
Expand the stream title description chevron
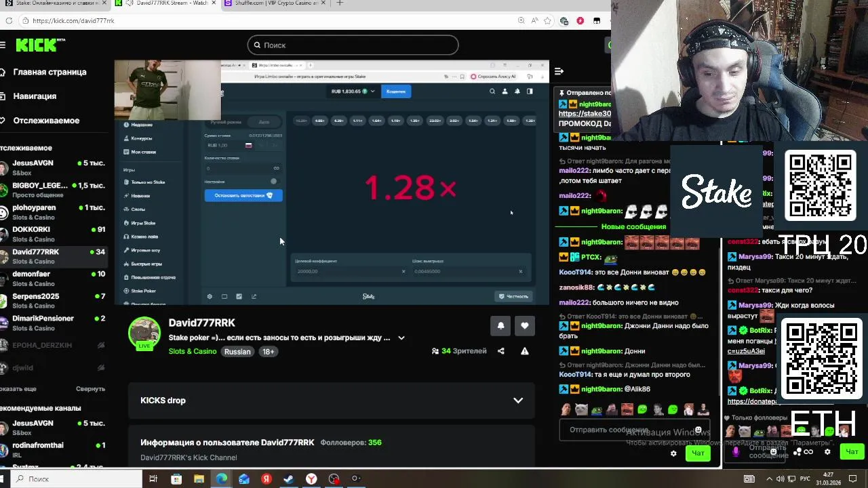[x=401, y=338]
